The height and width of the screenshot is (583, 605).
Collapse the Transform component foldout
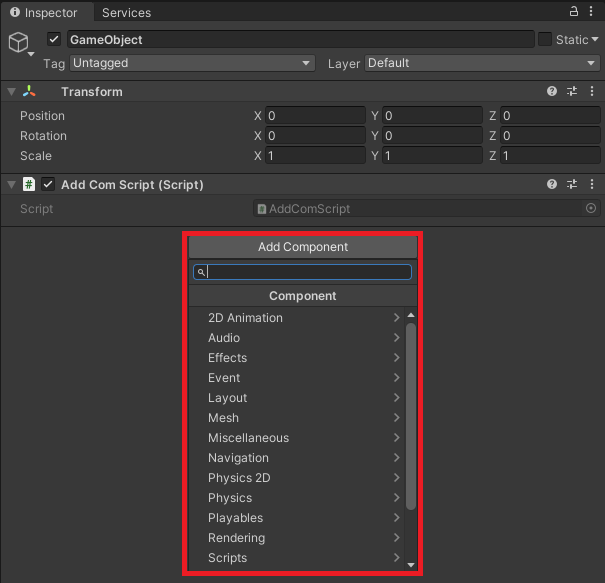pos(11,92)
